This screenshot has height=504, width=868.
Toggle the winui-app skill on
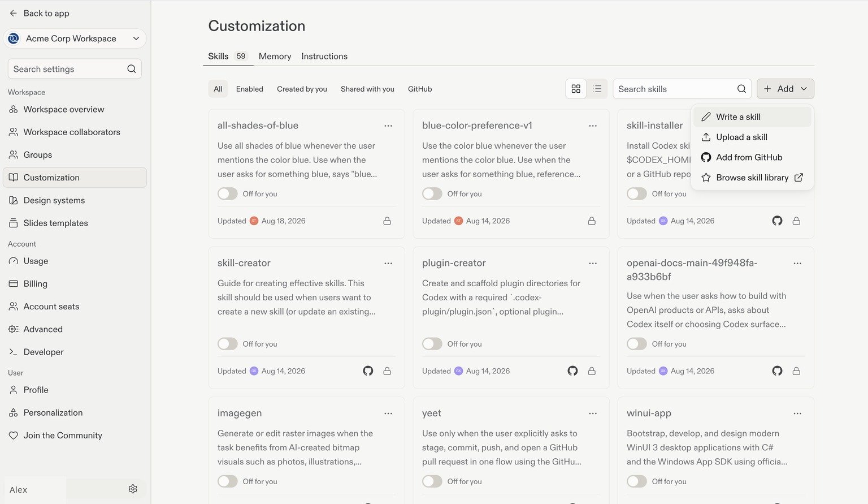[x=637, y=481]
